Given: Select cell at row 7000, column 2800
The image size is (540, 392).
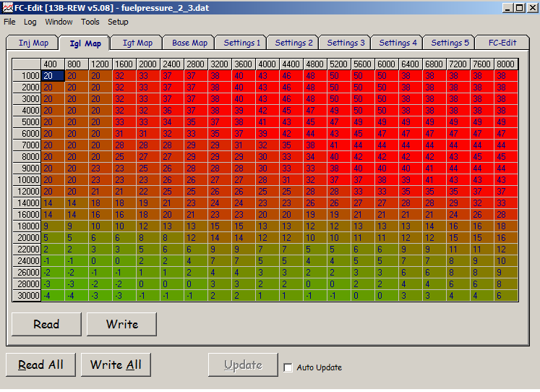Looking at the screenshot, I should 196,145.
